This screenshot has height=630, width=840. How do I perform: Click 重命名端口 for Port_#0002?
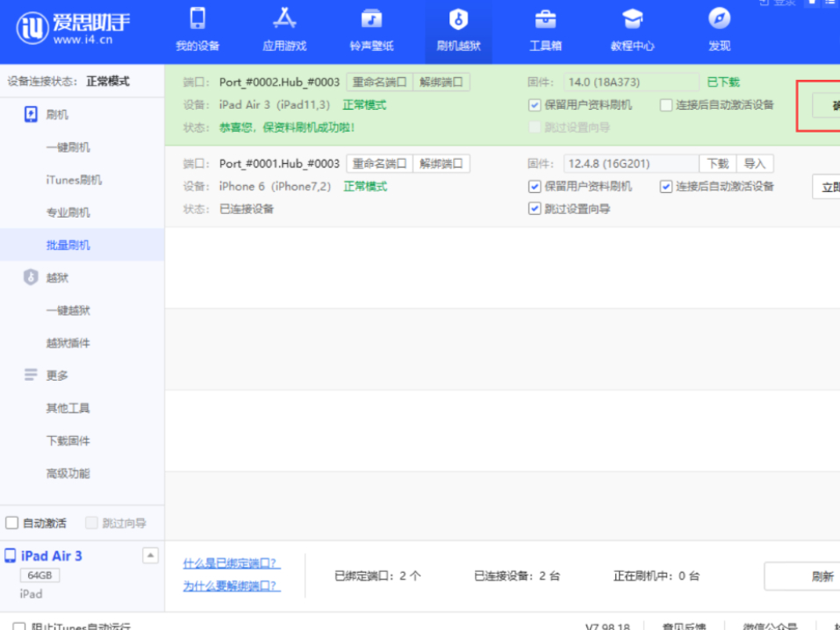tap(380, 82)
